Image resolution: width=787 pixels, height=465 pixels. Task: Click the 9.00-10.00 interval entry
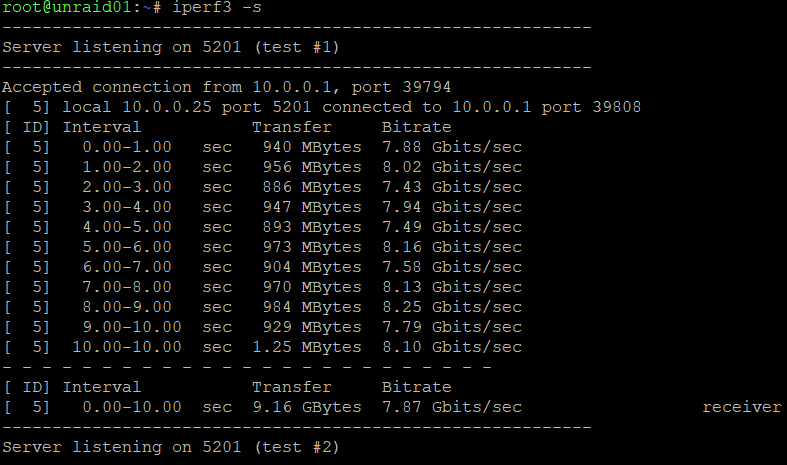[132, 327]
